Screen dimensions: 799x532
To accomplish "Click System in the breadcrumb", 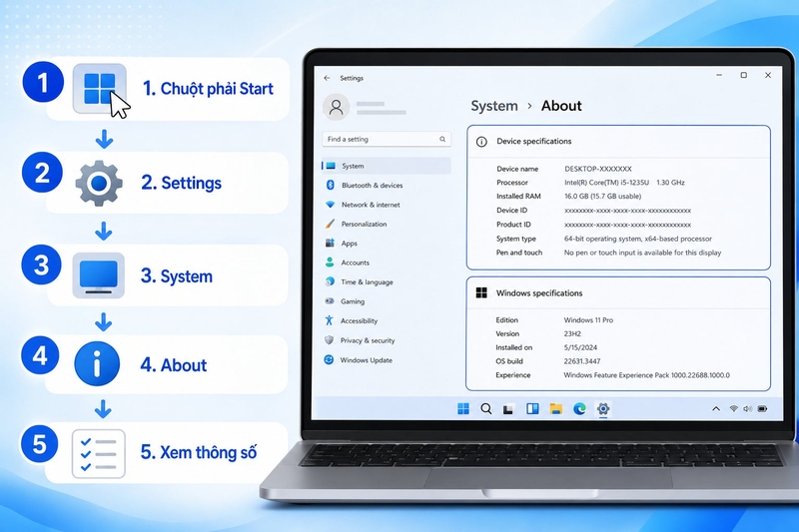I will pyautogui.click(x=493, y=106).
